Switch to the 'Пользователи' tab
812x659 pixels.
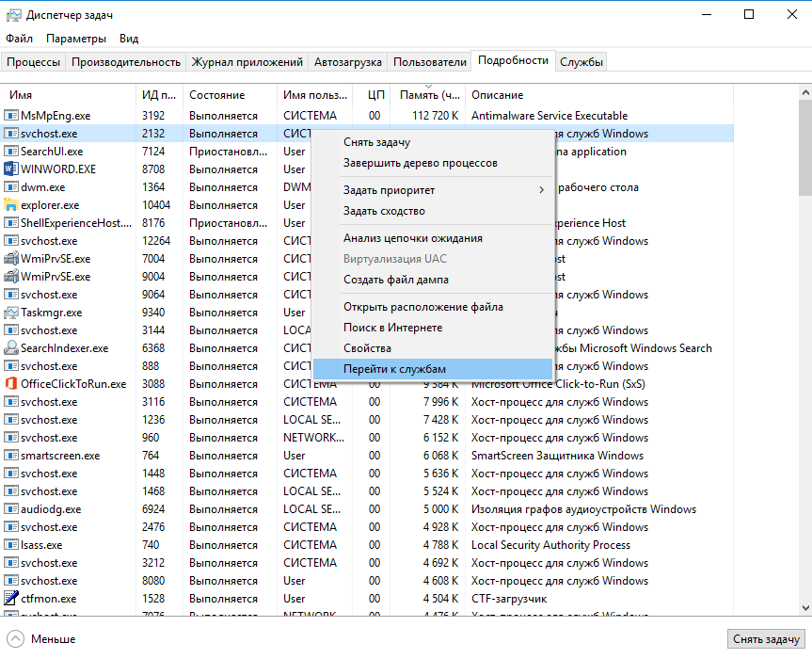430,61
